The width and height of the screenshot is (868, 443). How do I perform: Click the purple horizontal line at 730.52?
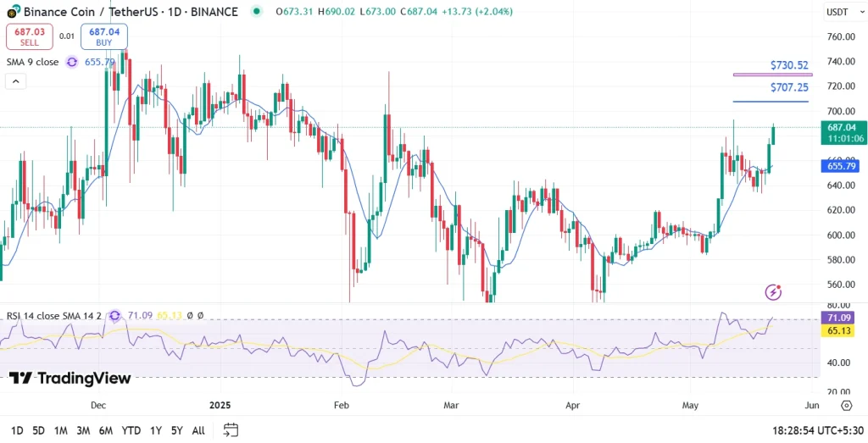(773, 74)
